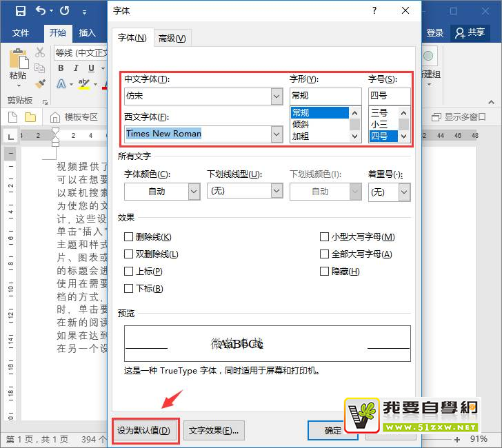Screen dimensions: 502x448
Task: Toggle Bold formatting in the ribbon
Action: 61,68
